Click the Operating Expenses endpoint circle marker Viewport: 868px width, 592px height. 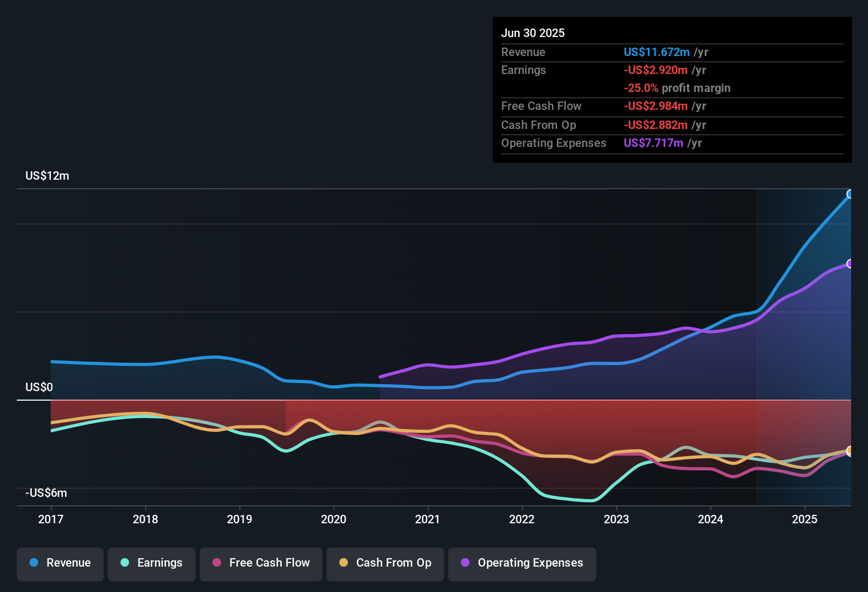[x=850, y=264]
